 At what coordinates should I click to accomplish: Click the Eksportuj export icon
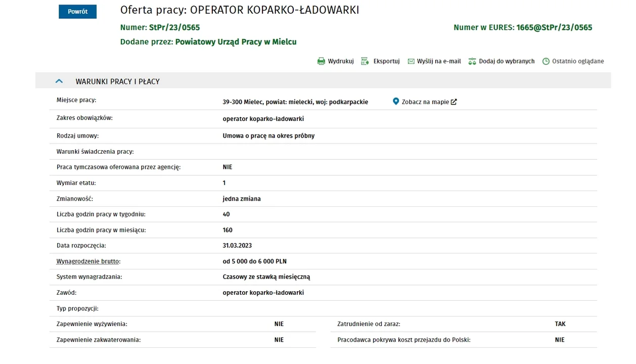pos(365,62)
